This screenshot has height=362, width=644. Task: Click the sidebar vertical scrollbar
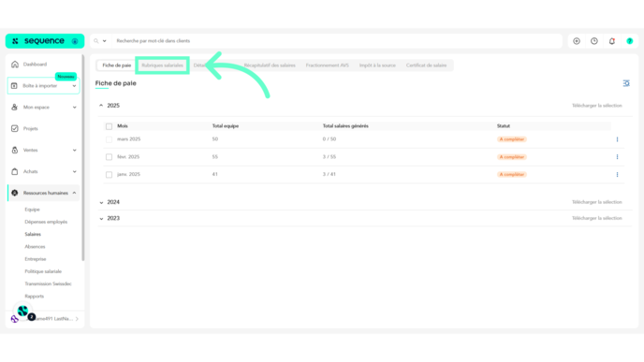click(x=83, y=158)
